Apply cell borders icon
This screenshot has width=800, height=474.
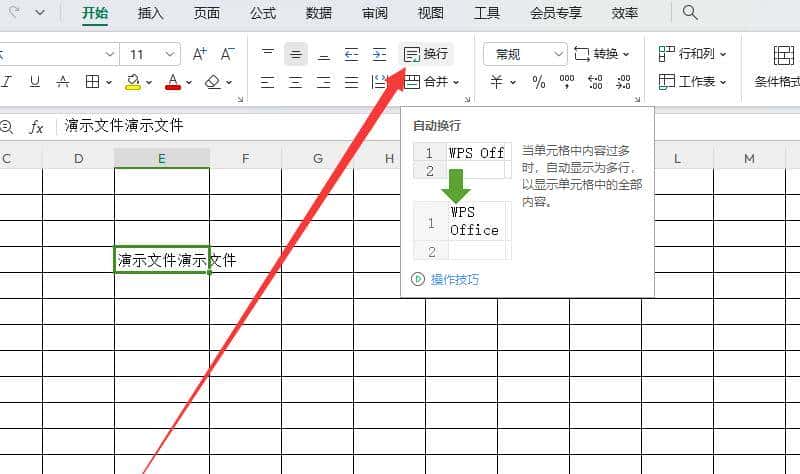pos(92,82)
